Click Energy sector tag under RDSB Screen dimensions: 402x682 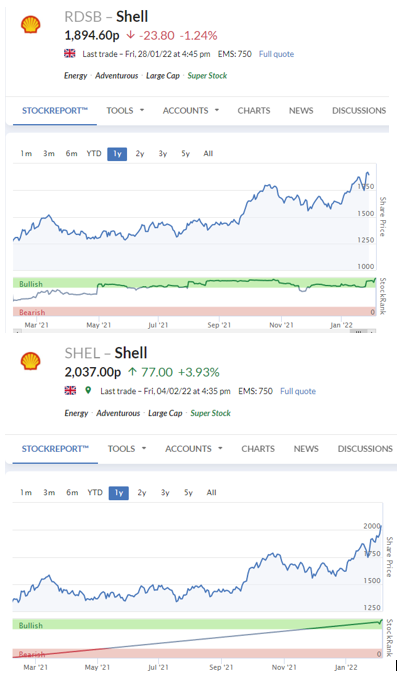click(x=76, y=76)
